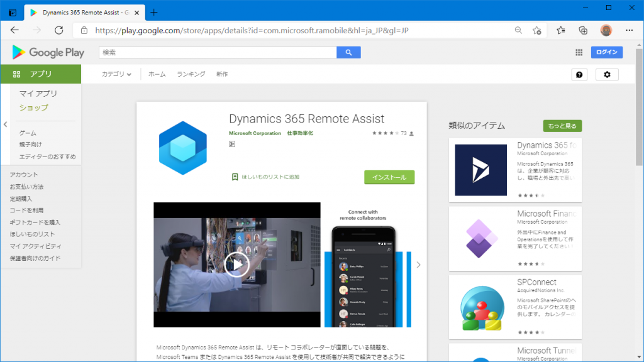Open コードを利用 link in sidebar
The height and width of the screenshot is (362, 644).
coord(26,211)
